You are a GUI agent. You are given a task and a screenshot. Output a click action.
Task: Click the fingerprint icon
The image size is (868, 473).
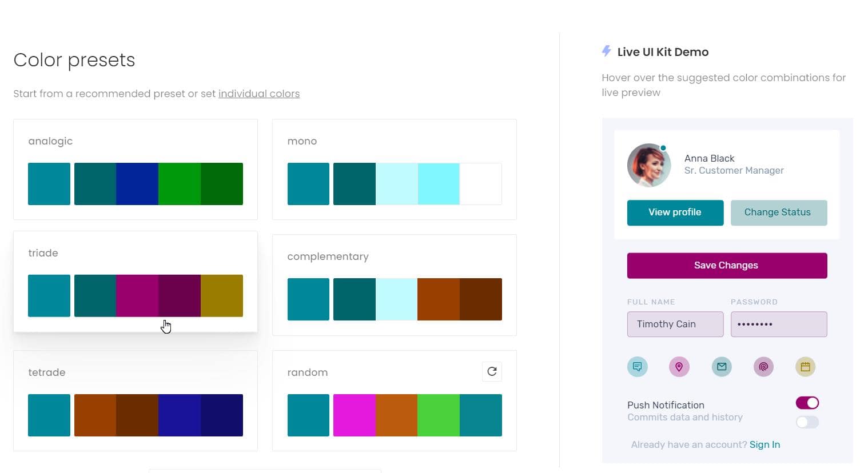763,367
